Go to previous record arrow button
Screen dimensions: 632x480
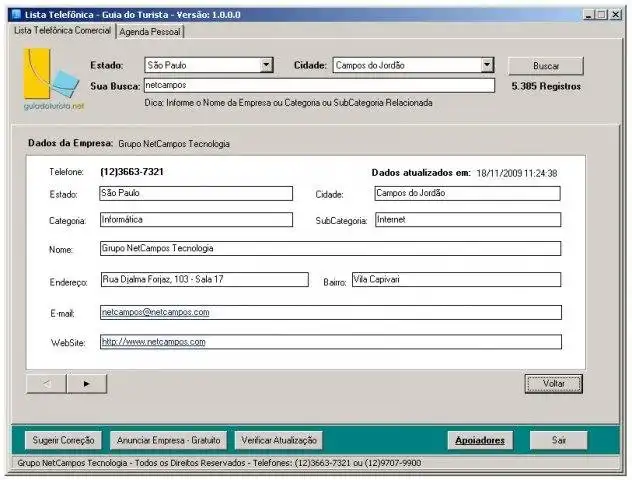pos(46,384)
